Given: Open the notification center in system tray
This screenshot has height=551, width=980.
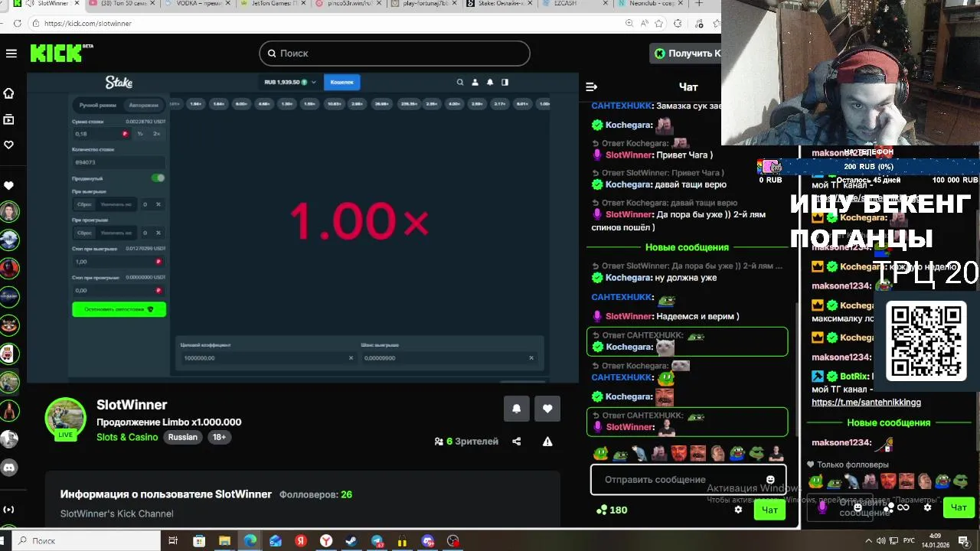Looking at the screenshot, I should coord(964,541).
